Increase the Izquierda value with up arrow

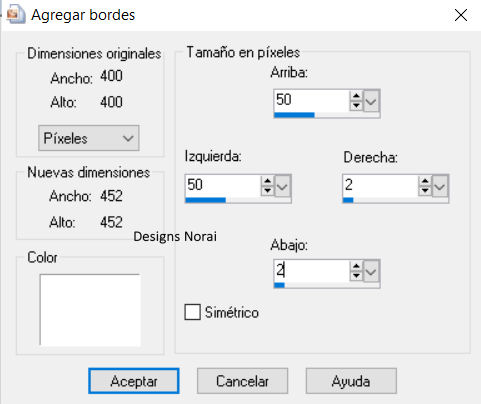point(267,181)
